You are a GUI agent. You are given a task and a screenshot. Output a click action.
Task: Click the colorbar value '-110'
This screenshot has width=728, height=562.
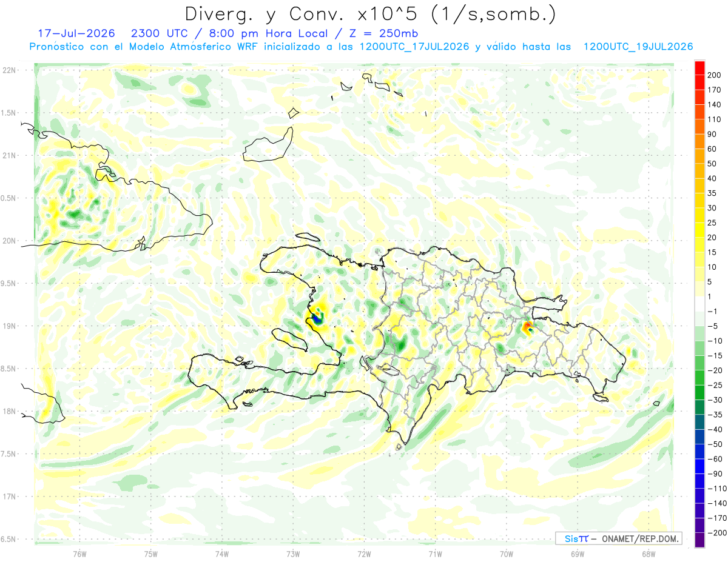pyautogui.click(x=717, y=489)
